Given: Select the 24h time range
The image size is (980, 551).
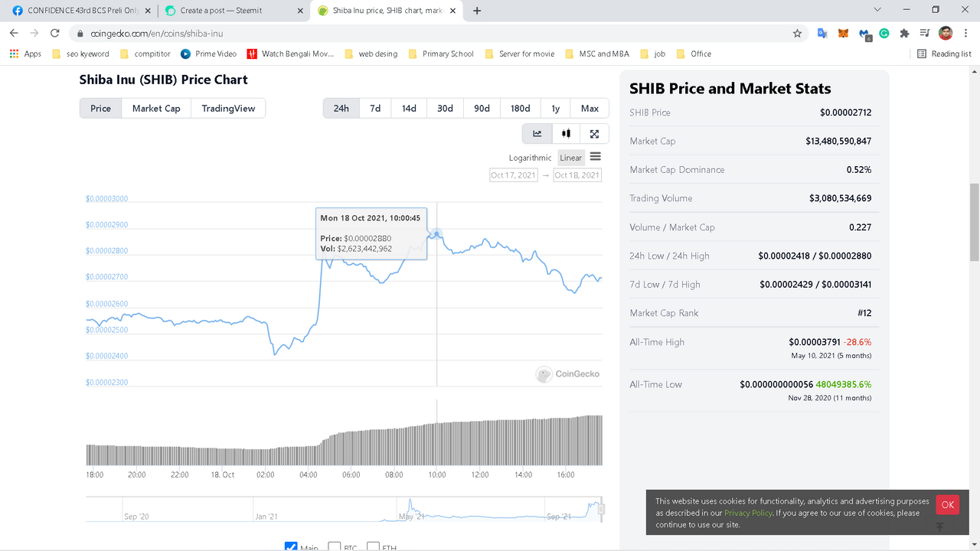Looking at the screenshot, I should 341,108.
